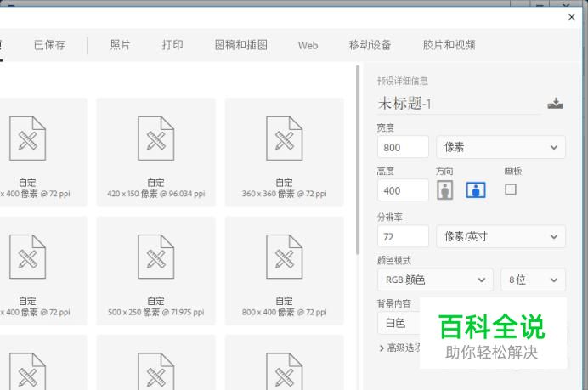The image size is (588, 390).
Task: Switch to the Web tab
Action: coord(308,45)
